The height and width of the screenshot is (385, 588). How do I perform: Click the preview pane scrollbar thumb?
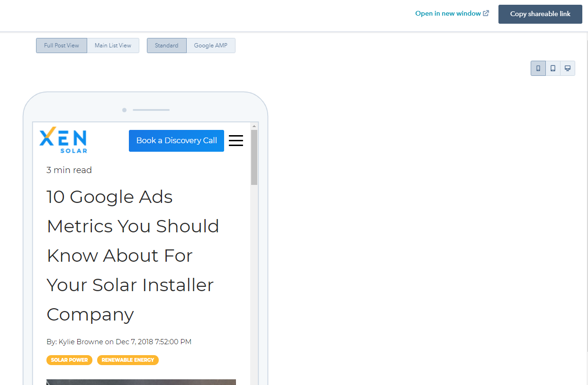[254, 156]
